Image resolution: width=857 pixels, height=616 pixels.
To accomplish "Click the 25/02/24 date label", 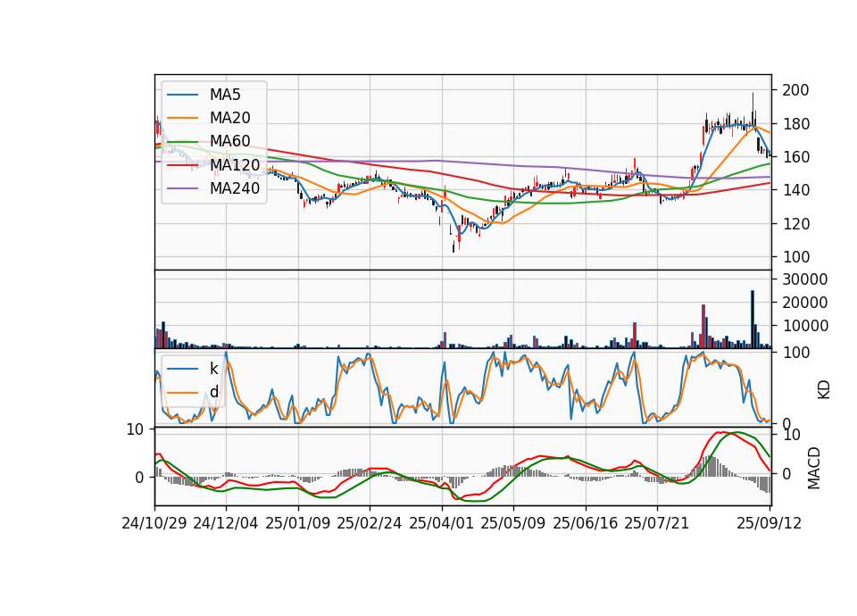I will click(369, 523).
